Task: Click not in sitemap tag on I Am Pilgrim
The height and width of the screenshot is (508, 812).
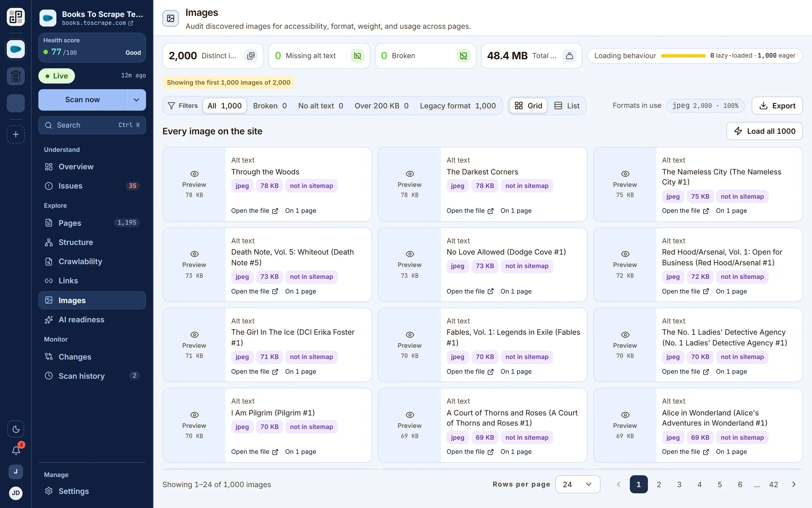Action: coord(312,427)
